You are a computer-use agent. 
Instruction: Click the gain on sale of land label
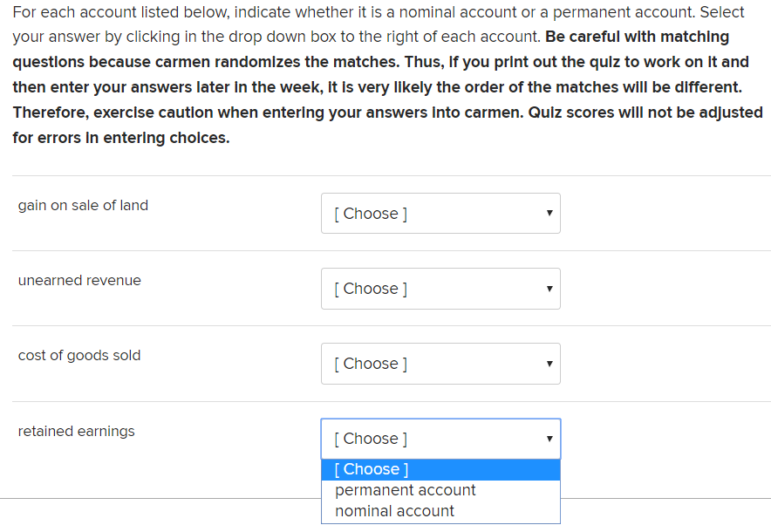(83, 205)
